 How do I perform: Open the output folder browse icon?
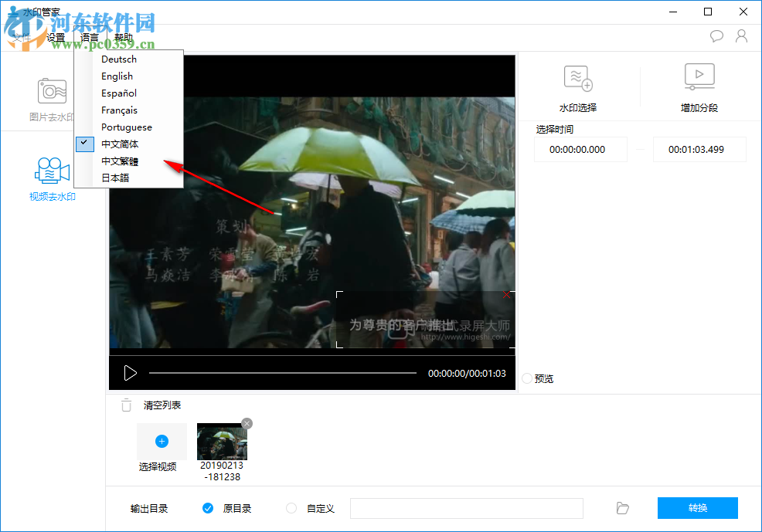623,508
